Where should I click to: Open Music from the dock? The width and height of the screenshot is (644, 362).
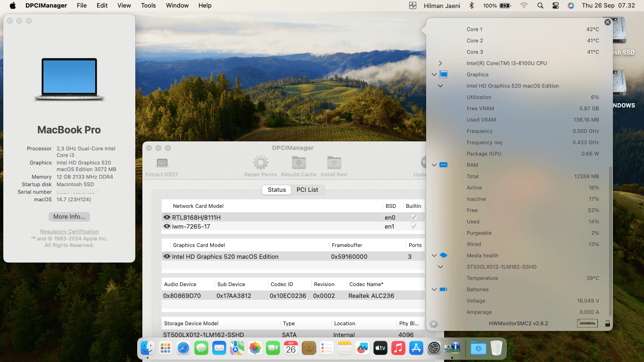coord(398,348)
